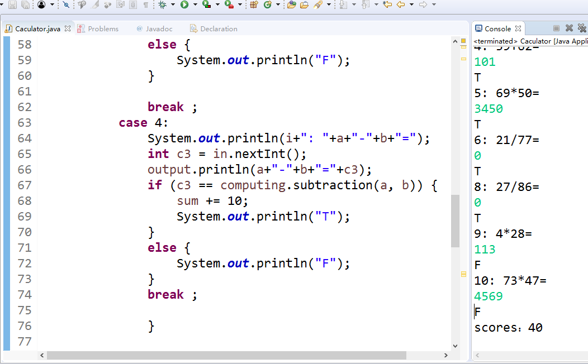The width and height of the screenshot is (588, 364).
Task: Open the Debug configurations dropdown arrow
Action: 173,4
